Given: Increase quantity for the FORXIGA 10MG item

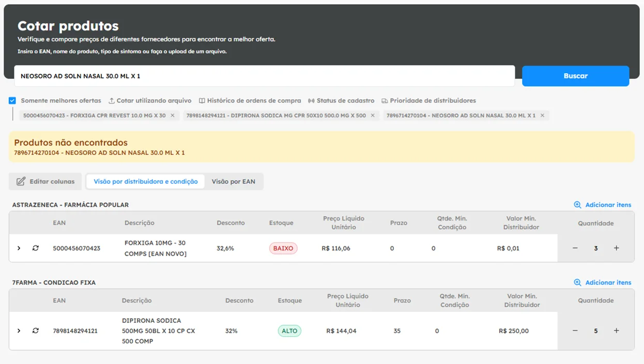Looking at the screenshot, I should [616, 248].
